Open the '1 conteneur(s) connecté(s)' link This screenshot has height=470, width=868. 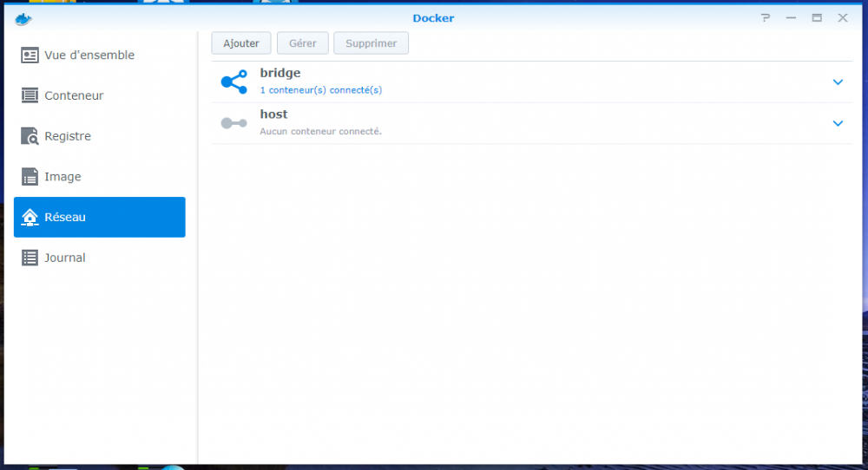pyautogui.click(x=321, y=90)
